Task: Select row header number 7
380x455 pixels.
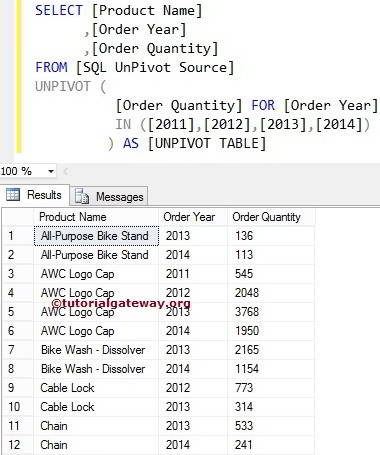Action: click(18, 350)
